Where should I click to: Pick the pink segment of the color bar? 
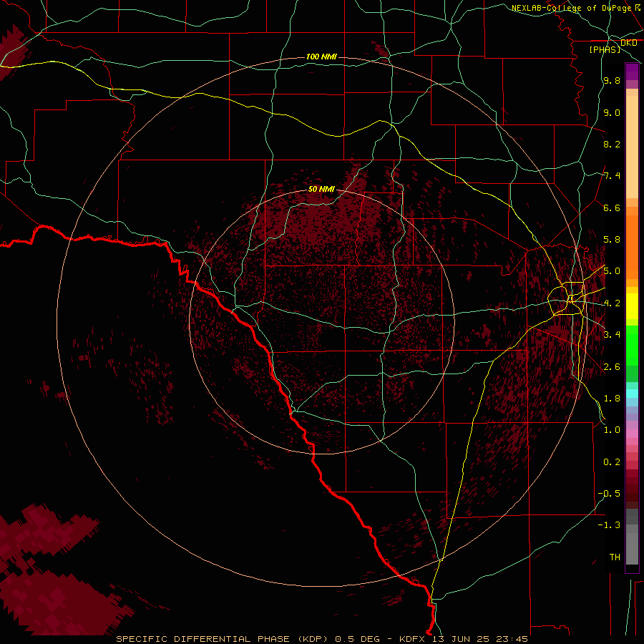point(632,434)
